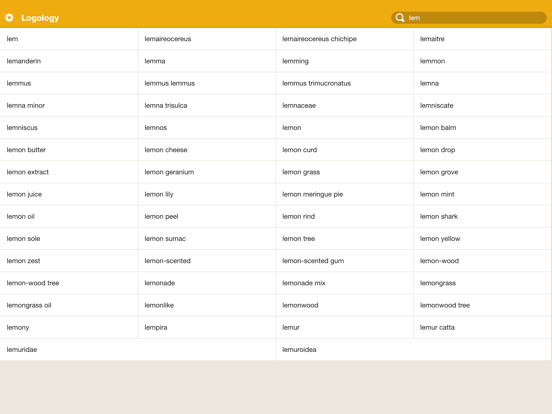Viewport: 552px width, 414px height.
Task: Open settings via the gear icon
Action: pos(9,18)
